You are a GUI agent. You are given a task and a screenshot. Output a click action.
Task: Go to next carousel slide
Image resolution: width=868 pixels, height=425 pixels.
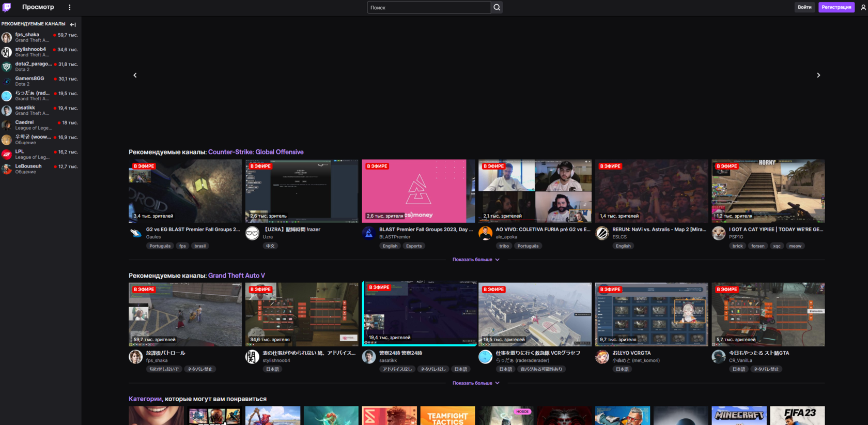(818, 75)
